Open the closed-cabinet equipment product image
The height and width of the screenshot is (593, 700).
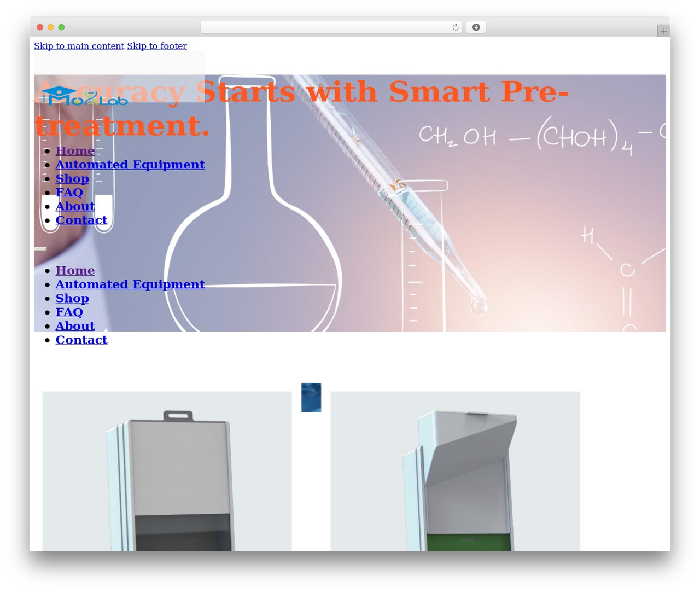click(167, 471)
